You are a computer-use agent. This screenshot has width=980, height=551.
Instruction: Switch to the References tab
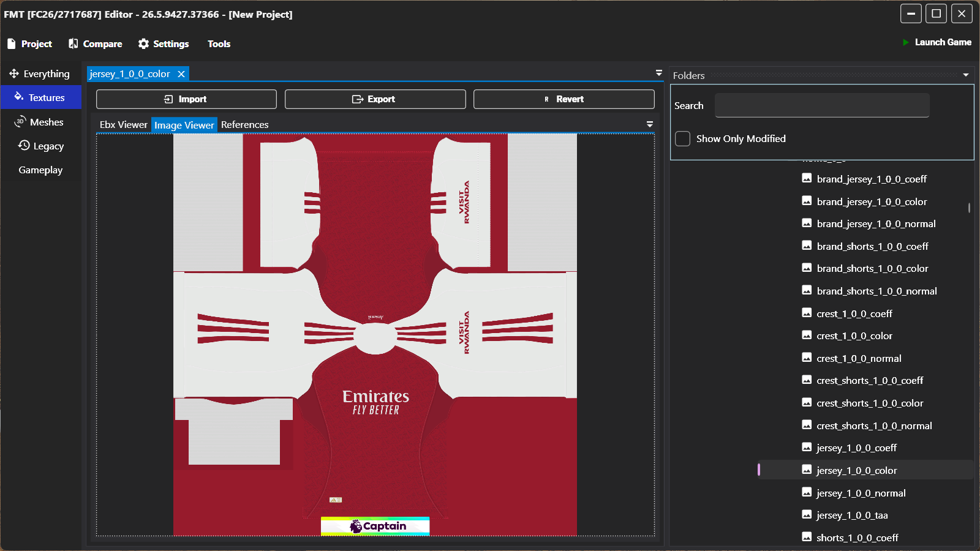(244, 125)
